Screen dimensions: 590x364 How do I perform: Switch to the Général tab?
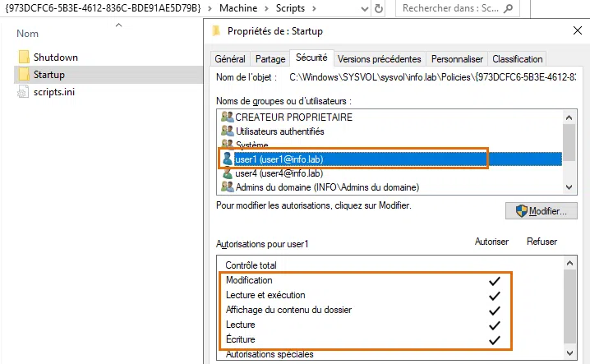(230, 59)
